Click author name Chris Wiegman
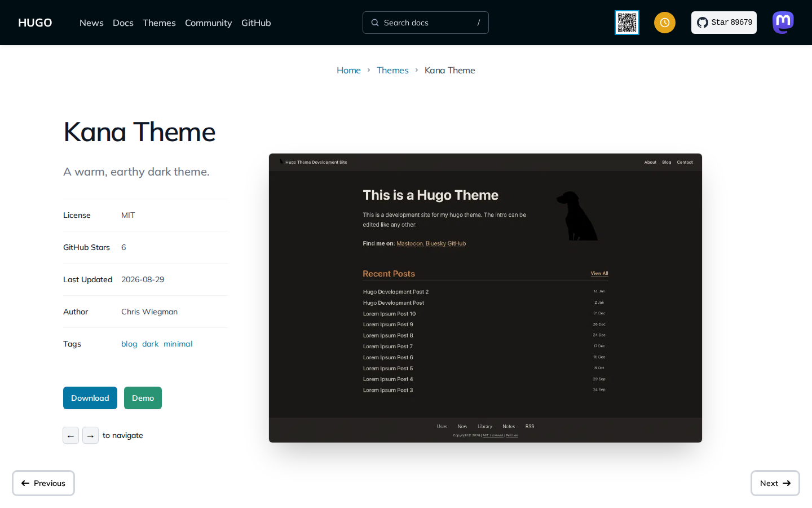 149,312
